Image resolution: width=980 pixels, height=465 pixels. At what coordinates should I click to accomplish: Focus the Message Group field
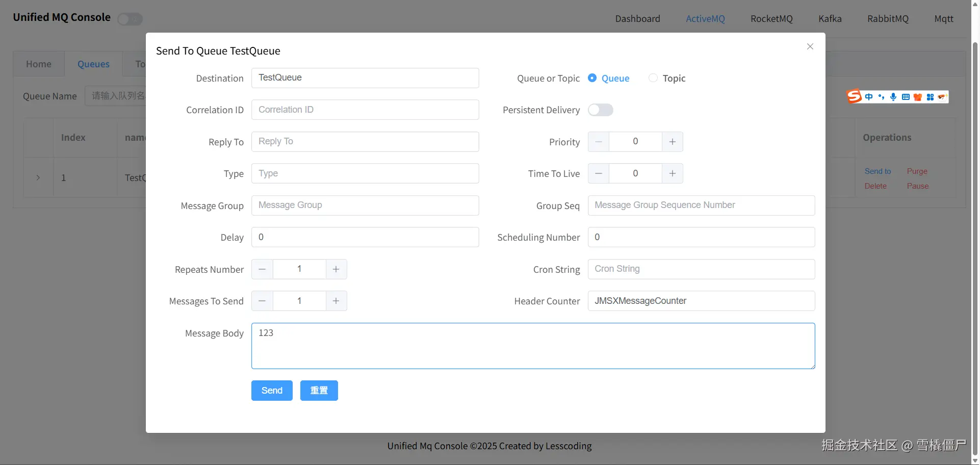(365, 205)
